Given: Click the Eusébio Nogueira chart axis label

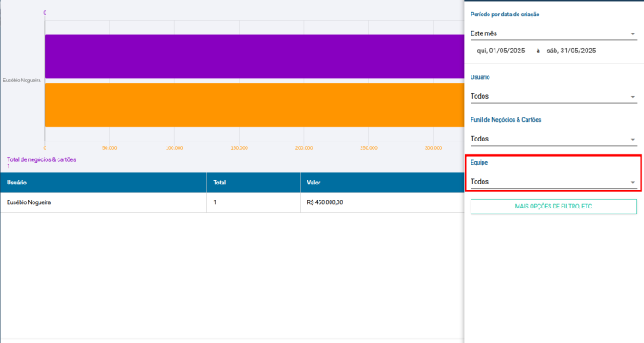Looking at the screenshot, I should tap(21, 81).
